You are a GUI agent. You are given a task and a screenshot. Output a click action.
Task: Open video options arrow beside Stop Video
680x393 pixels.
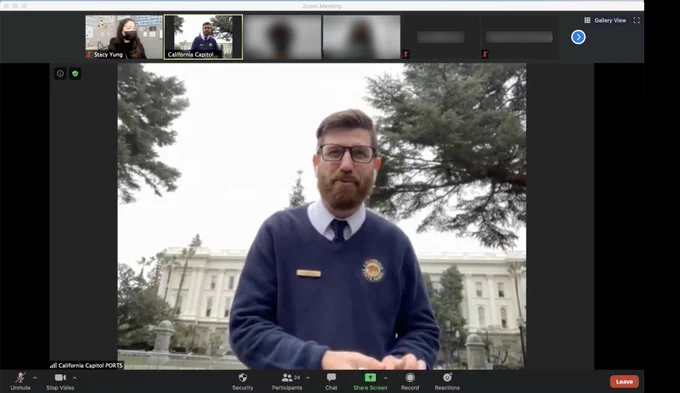pyautogui.click(x=75, y=378)
